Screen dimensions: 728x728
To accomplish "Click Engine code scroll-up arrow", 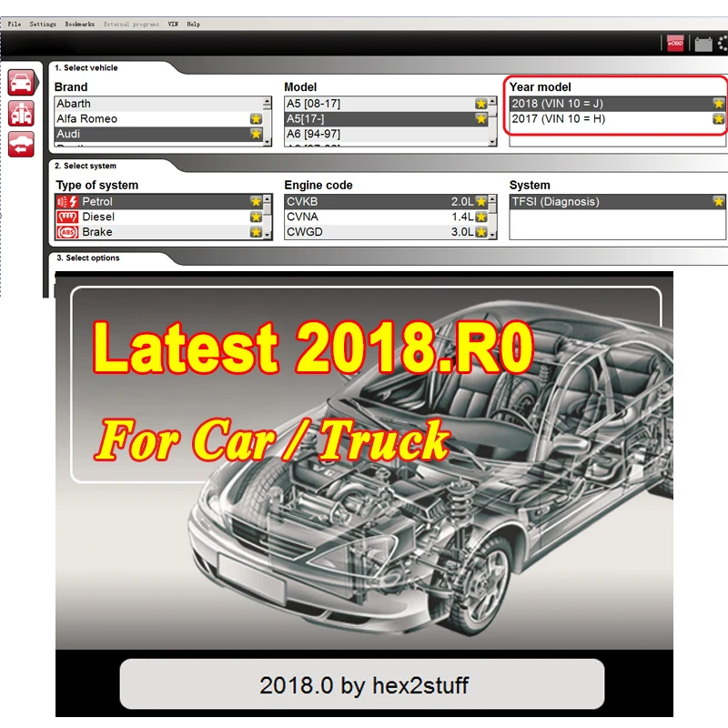I will pos(492,199).
